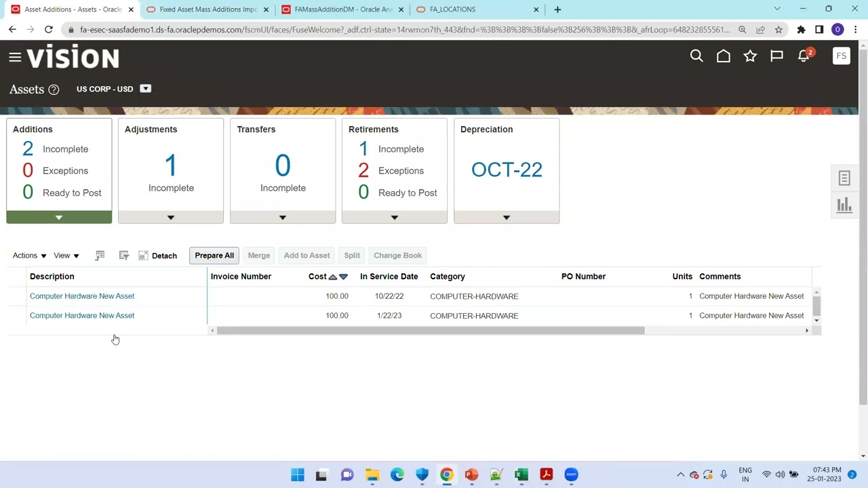Expand the Depreciation infotile arrow
Image resolution: width=868 pixels, height=488 pixels.
[x=507, y=218]
